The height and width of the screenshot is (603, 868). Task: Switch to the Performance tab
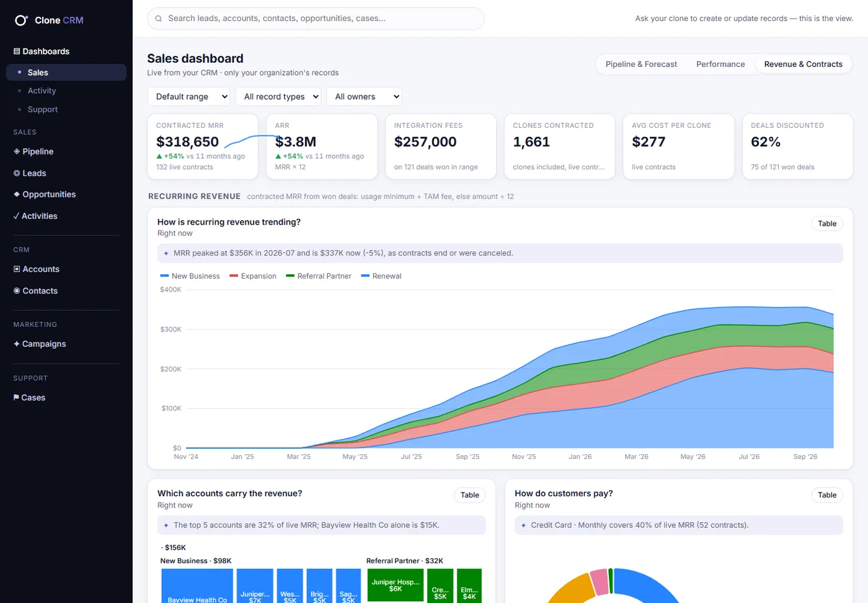coord(720,65)
